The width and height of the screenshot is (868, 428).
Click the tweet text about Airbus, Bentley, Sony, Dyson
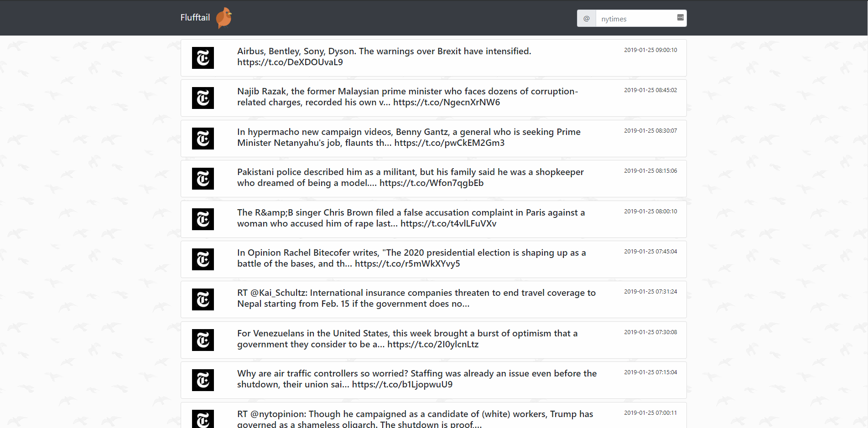click(384, 57)
